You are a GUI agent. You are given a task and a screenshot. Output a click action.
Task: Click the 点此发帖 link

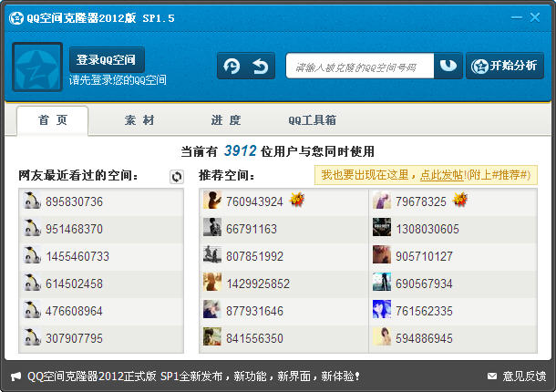click(441, 175)
